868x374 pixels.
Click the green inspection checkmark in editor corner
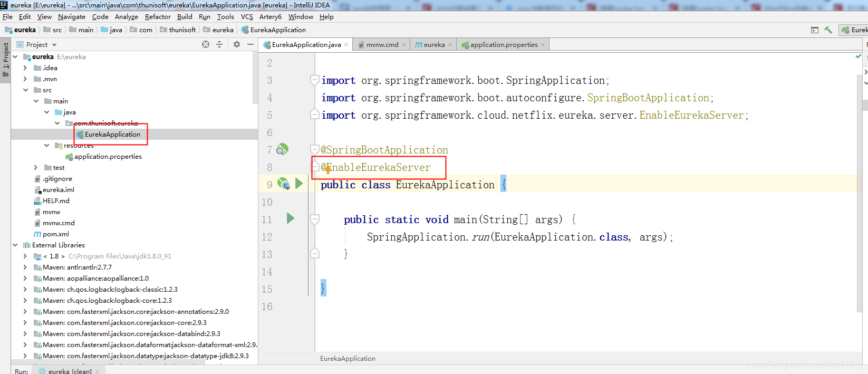pyautogui.click(x=858, y=56)
